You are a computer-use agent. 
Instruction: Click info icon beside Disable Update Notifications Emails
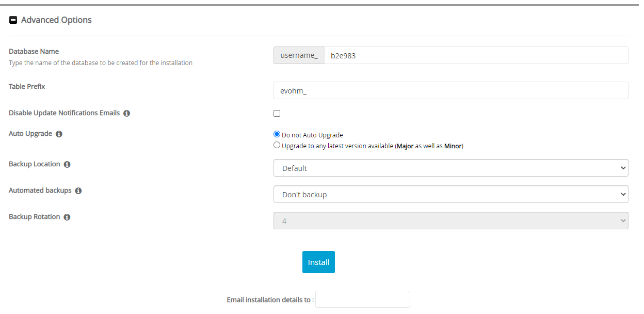point(126,113)
